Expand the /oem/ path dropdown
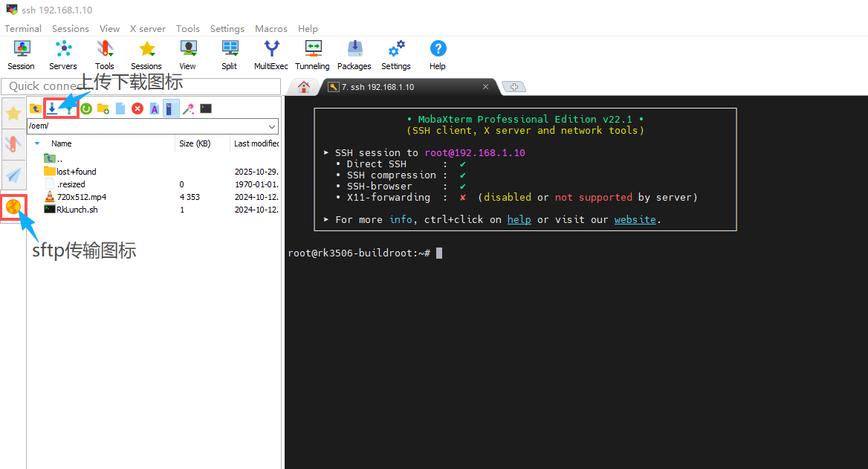This screenshot has height=469, width=868. 272,126
